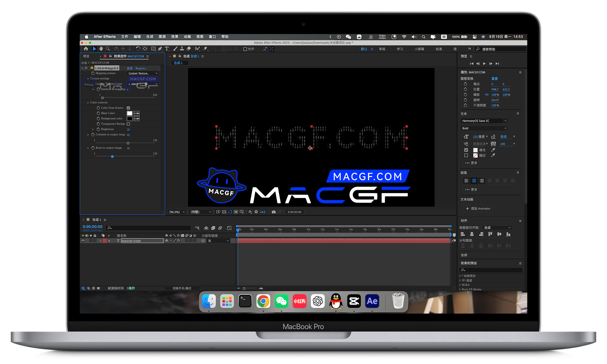
Task: Switch to the 项目 panel tab
Action: coord(86,56)
